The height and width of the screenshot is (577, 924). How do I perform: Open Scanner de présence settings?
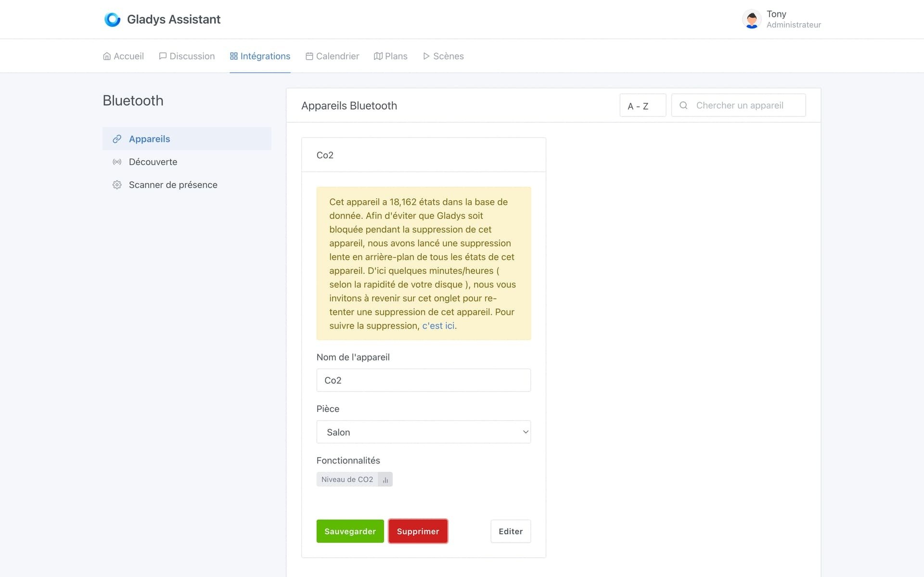click(x=173, y=185)
